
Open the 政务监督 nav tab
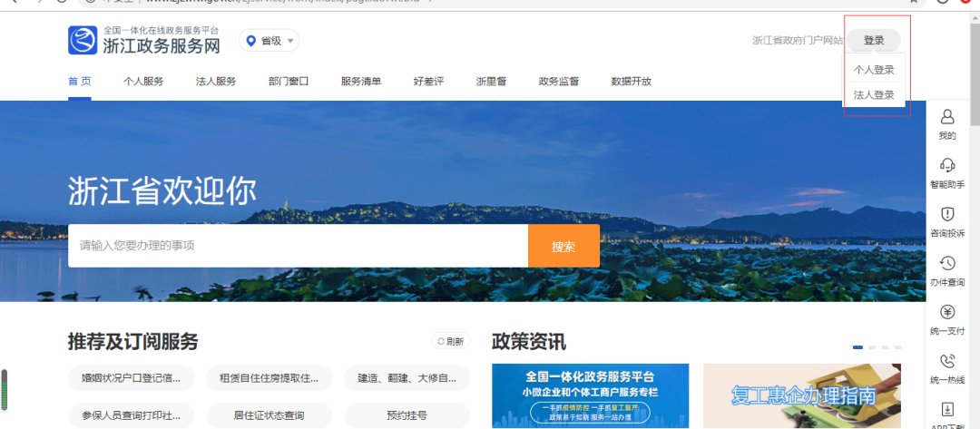[x=558, y=82]
